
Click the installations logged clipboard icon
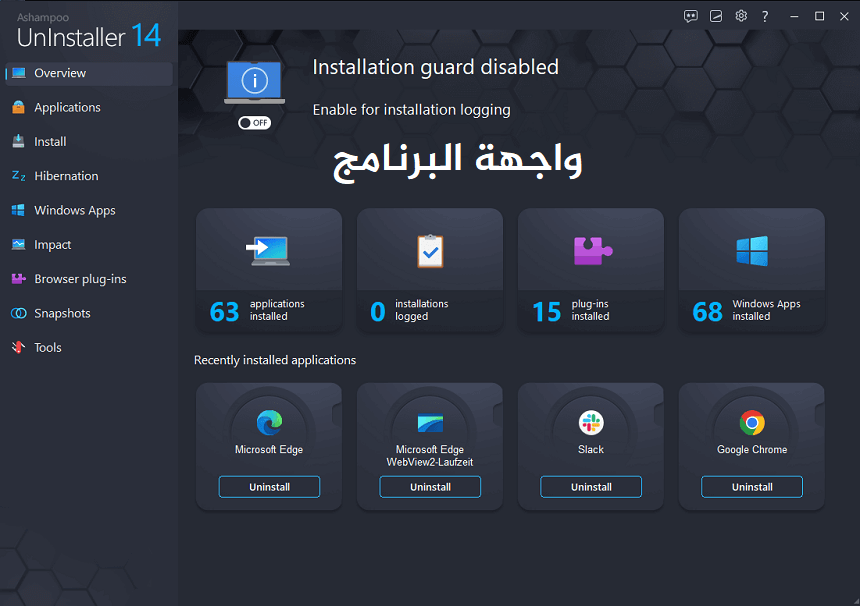430,251
